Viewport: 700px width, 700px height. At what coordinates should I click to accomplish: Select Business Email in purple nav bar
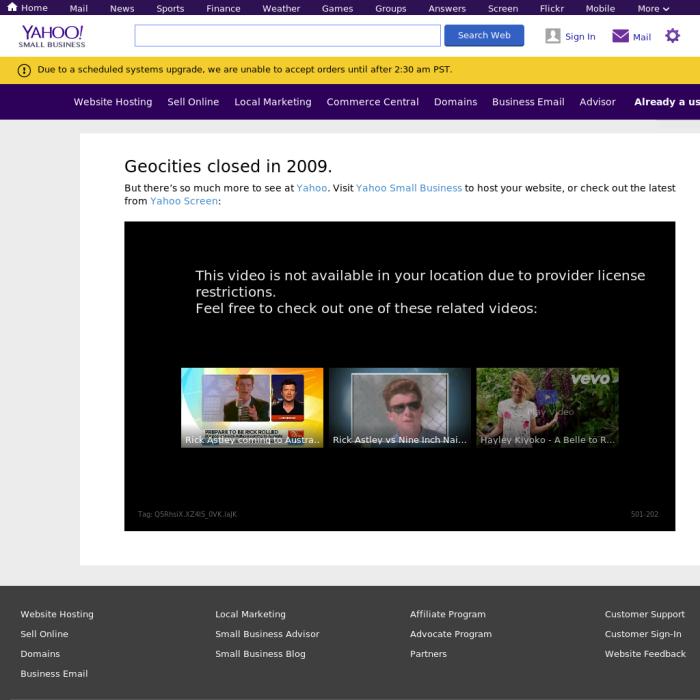tap(528, 102)
